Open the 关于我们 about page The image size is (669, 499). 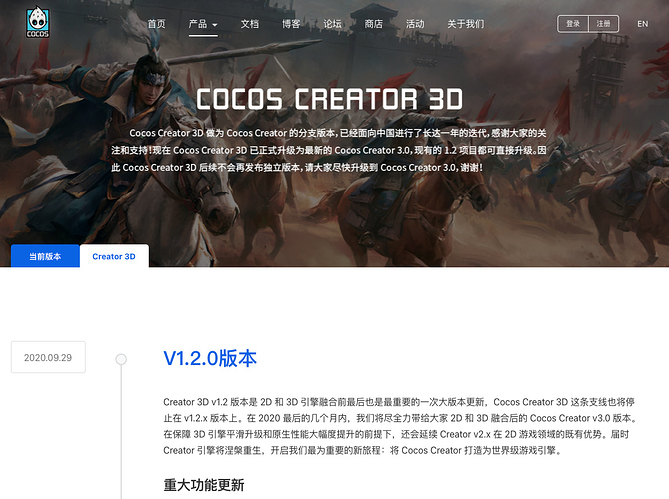[x=465, y=24]
